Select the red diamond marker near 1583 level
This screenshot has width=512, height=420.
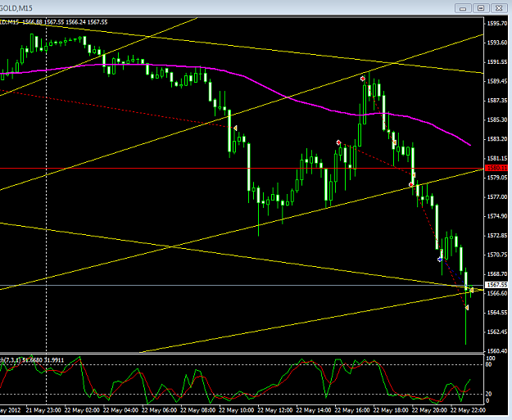[338, 142]
